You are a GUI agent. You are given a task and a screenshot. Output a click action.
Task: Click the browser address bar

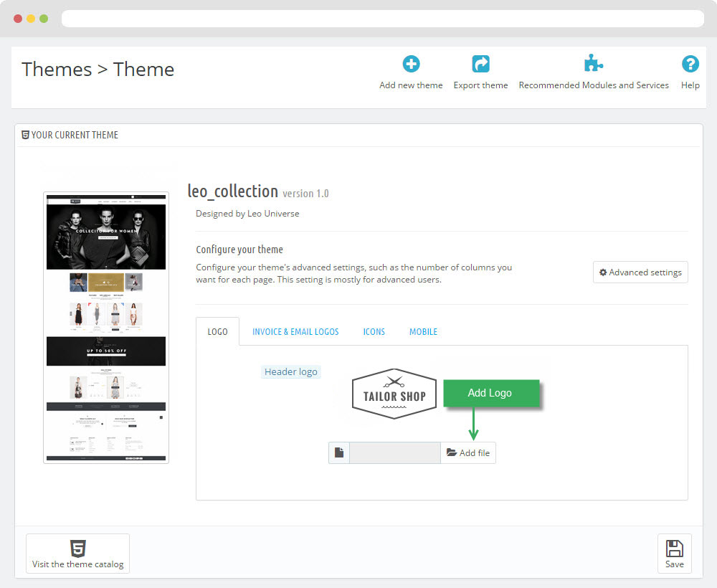[x=383, y=19]
